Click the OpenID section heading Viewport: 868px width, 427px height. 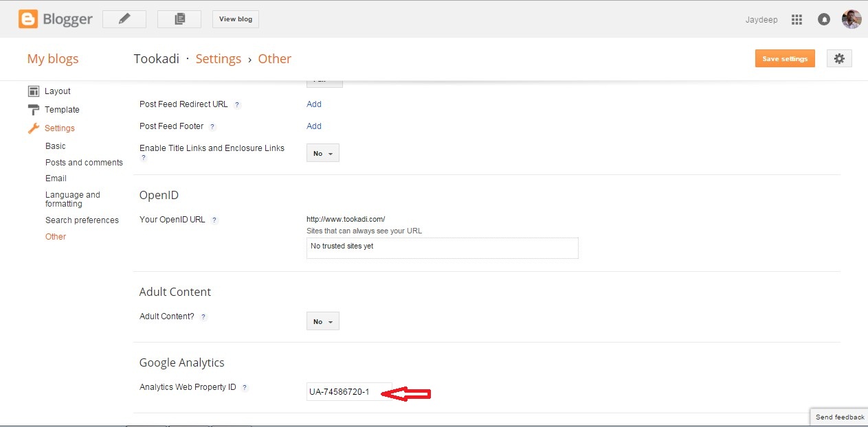point(159,196)
